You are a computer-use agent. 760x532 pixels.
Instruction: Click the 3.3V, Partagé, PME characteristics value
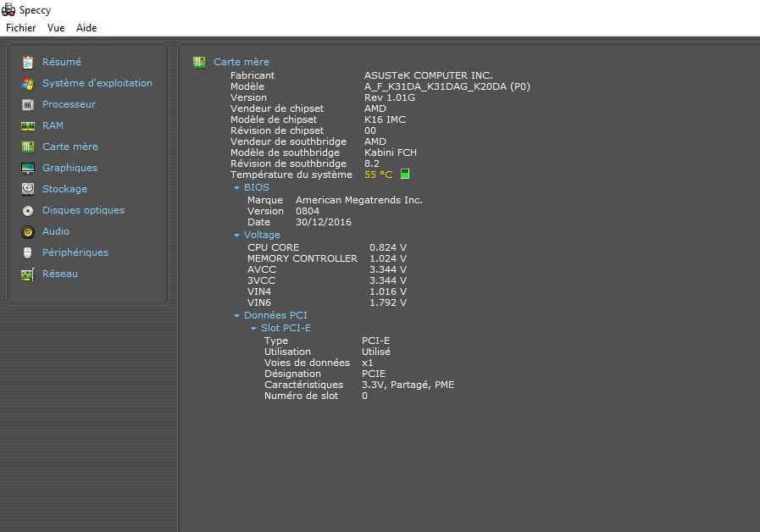tap(408, 385)
